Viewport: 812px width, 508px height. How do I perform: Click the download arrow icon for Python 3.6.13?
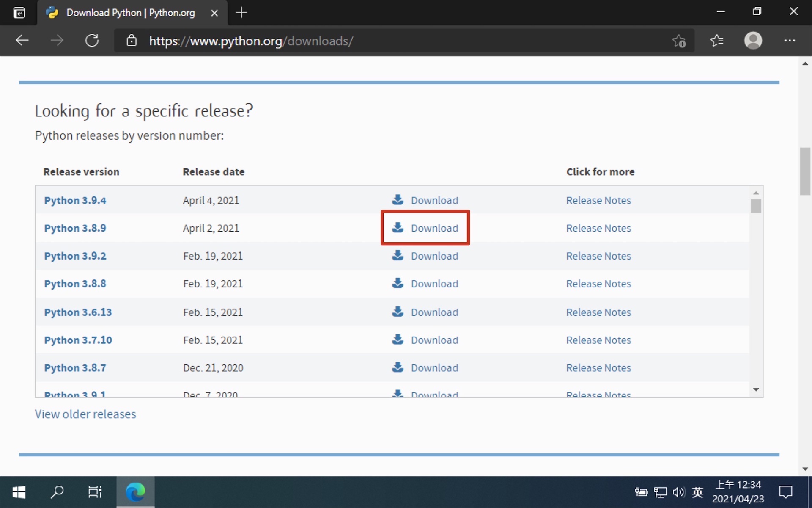(398, 312)
